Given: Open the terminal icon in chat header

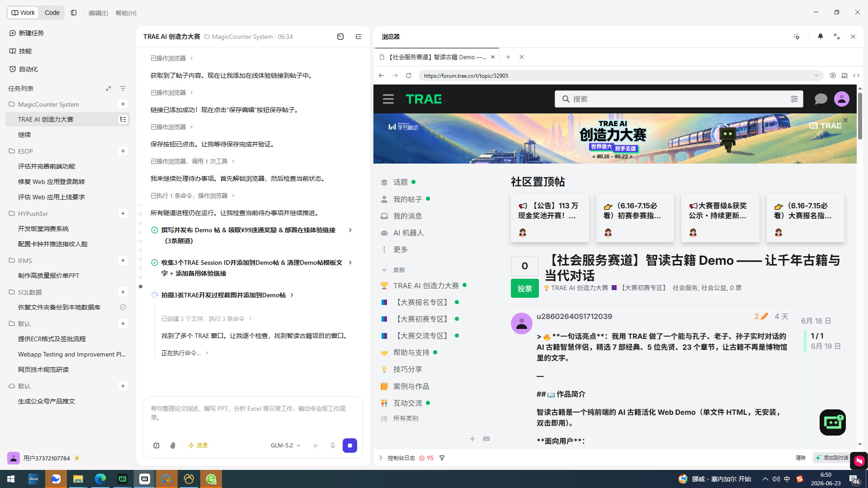Looking at the screenshot, I should click(x=340, y=37).
